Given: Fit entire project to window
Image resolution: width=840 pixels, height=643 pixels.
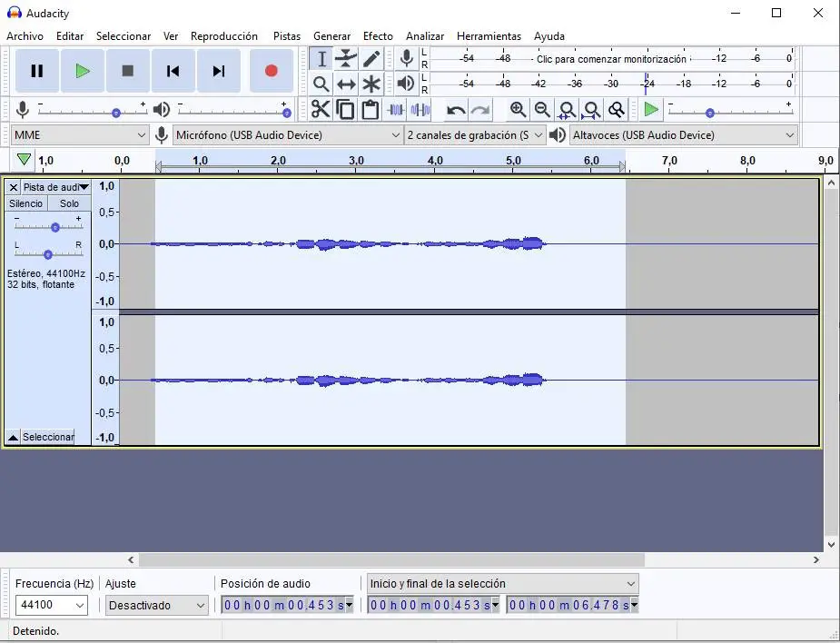Looking at the screenshot, I should point(591,110).
